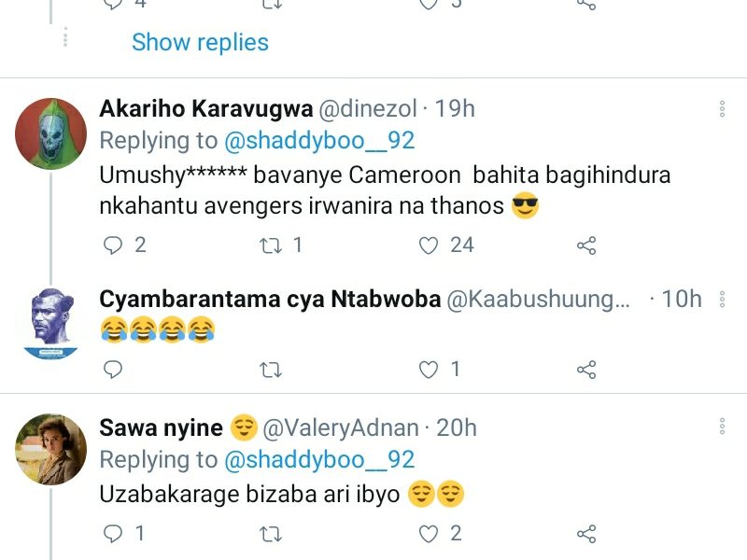Share Cyambarantama cya Ntabwoba's tweet
Viewport: 747px width, 560px height.
point(586,370)
